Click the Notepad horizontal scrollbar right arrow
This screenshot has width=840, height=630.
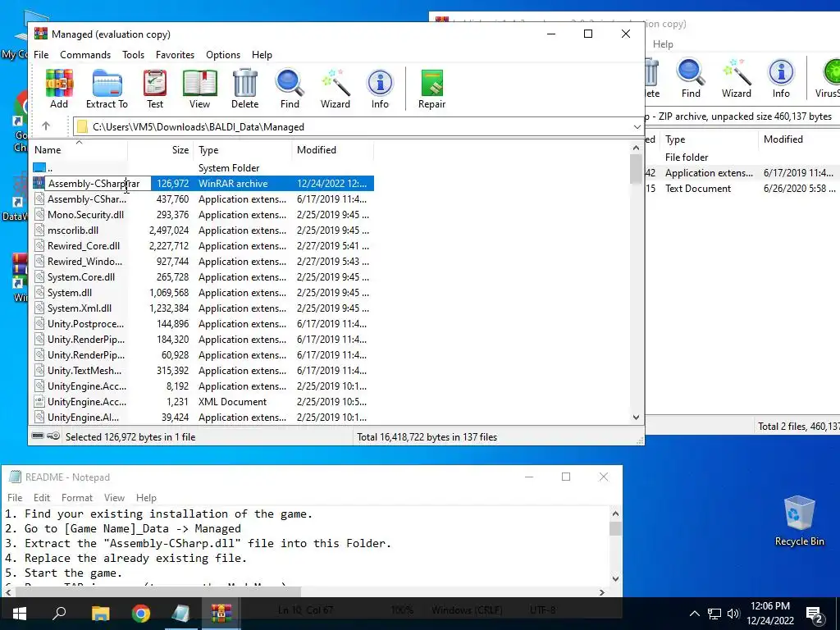pos(601,592)
